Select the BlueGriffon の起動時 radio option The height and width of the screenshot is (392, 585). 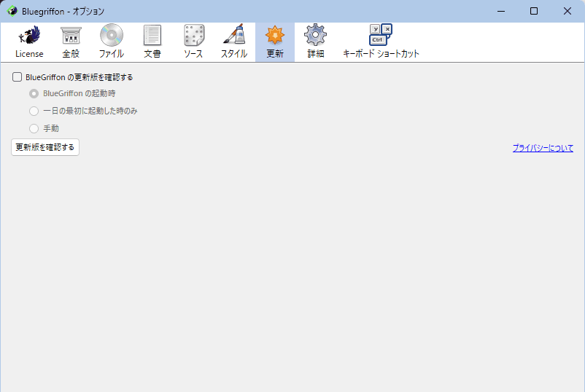34,93
